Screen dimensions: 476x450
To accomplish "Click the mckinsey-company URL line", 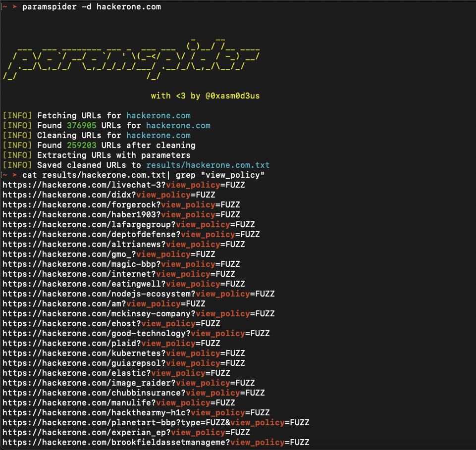I will coord(139,314).
